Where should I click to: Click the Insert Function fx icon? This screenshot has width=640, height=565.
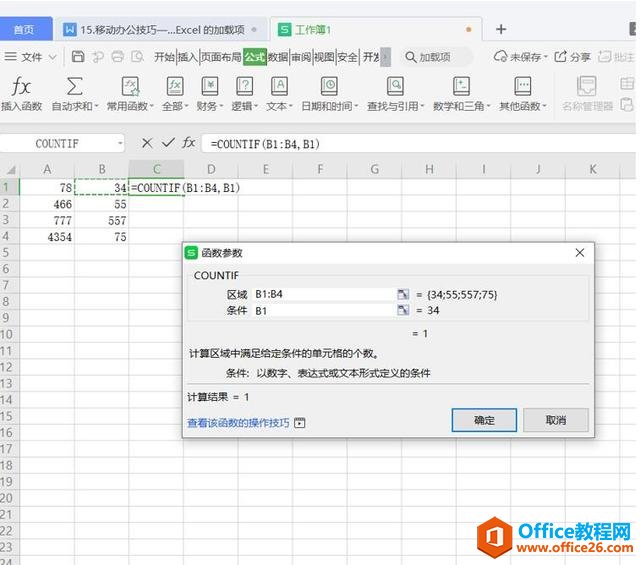coord(21,86)
